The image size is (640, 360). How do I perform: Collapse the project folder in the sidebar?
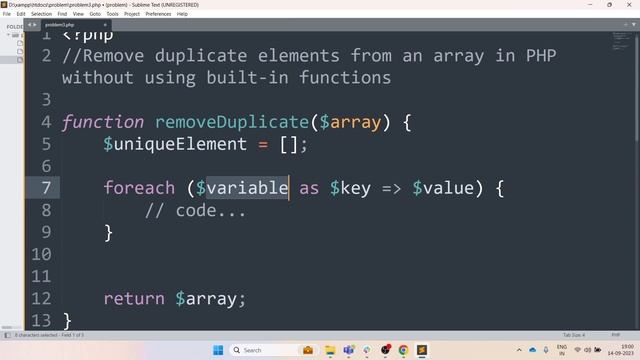(x=8, y=35)
